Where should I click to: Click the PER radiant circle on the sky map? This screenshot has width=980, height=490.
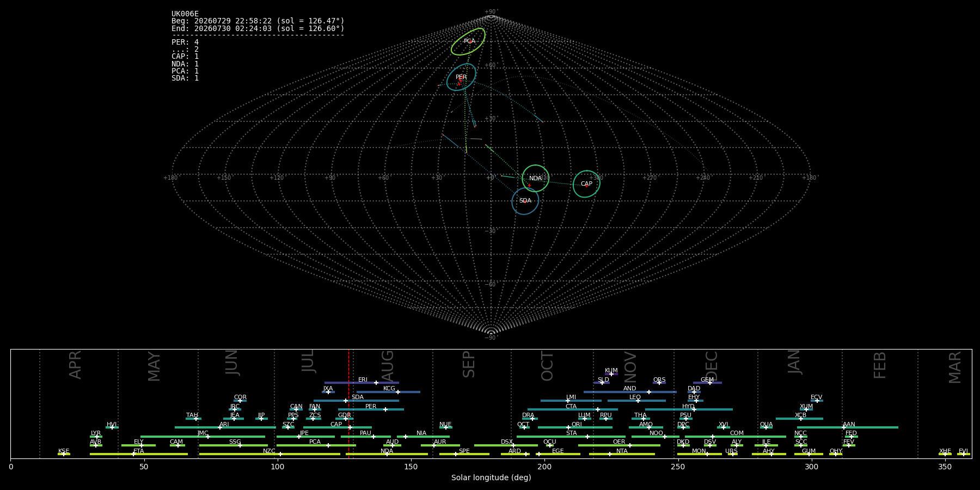point(461,77)
